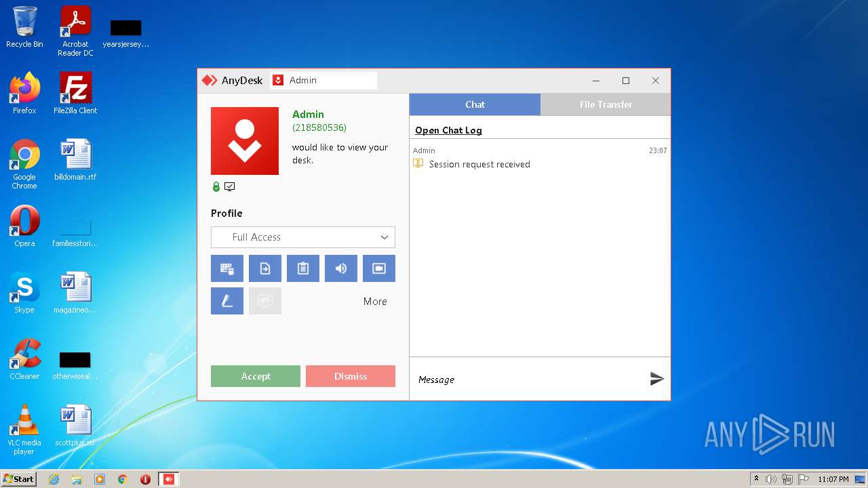
Task: Open Opera from the taskbar
Action: pos(145,479)
